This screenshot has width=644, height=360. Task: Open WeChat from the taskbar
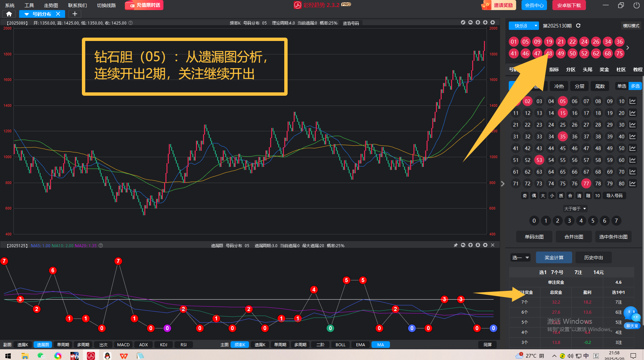41,356
